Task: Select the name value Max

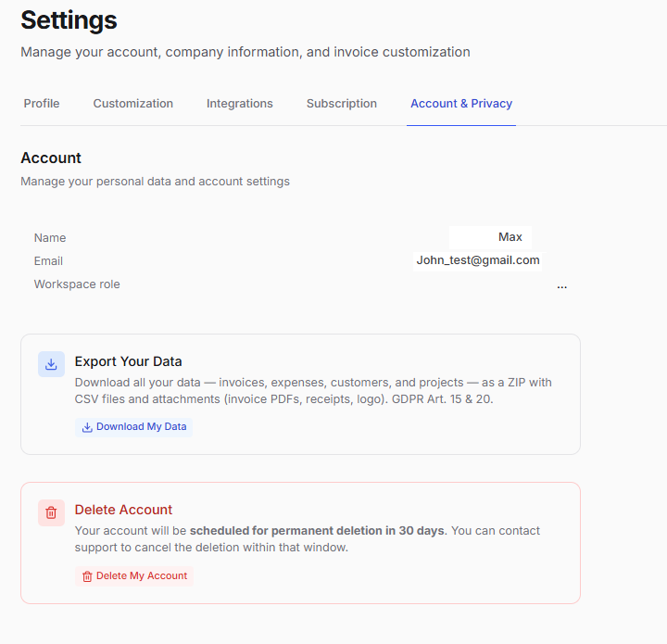Action: tap(510, 237)
